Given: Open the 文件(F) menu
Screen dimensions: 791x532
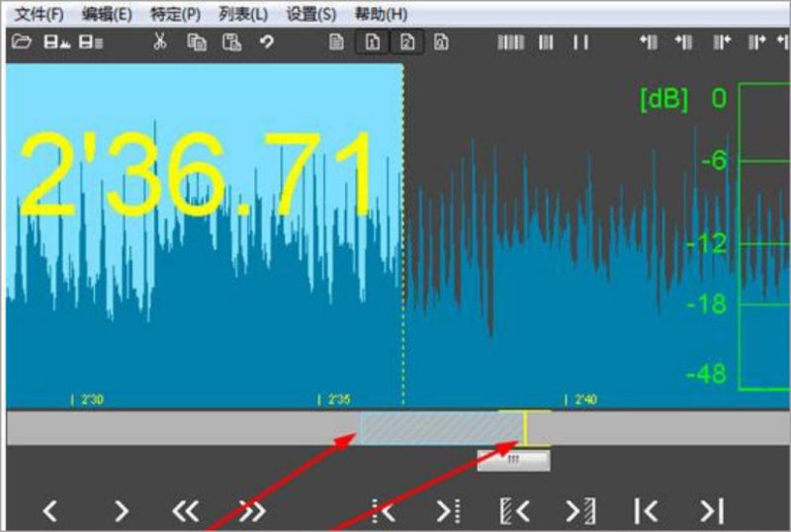Looking at the screenshot, I should (x=39, y=14).
